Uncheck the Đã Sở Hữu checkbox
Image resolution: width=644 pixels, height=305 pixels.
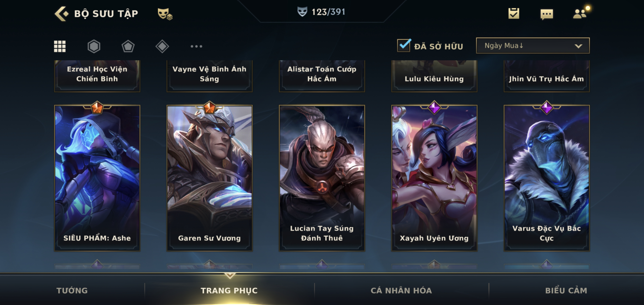pos(404,46)
